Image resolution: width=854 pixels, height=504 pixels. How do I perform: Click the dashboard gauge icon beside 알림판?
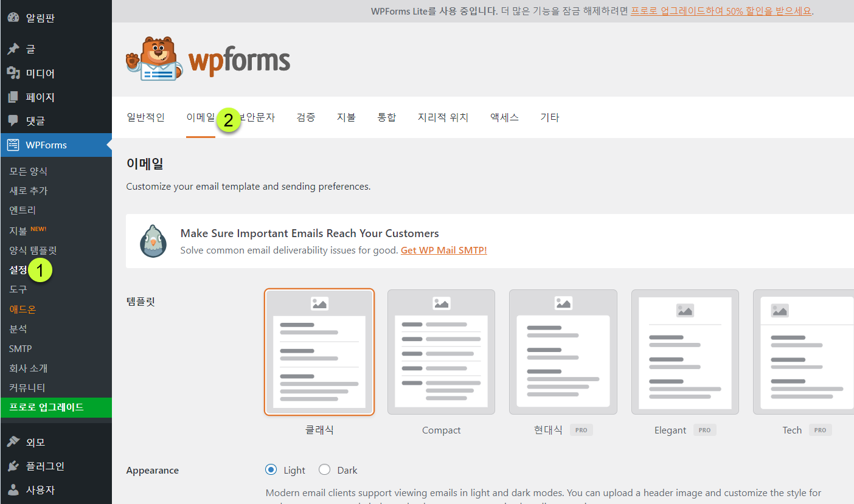click(13, 18)
